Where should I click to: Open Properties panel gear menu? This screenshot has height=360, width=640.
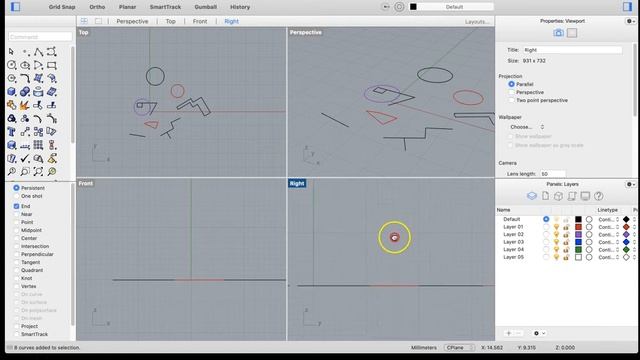pyautogui.click(x=631, y=21)
